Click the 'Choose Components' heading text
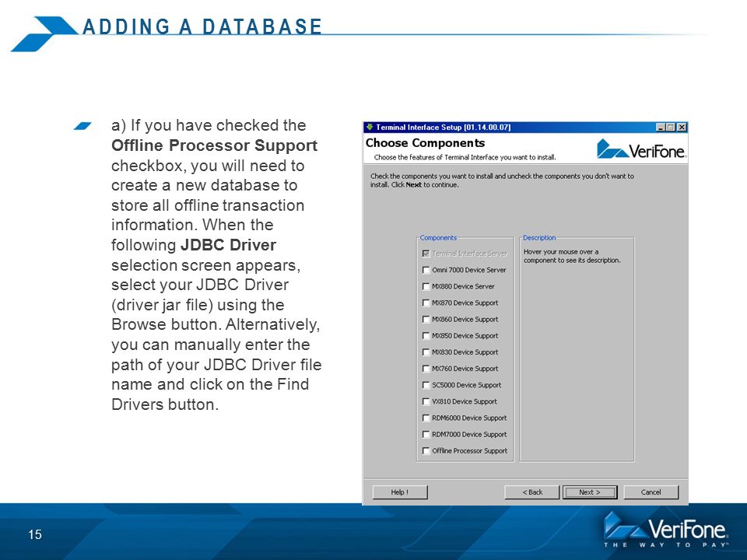Viewport: 747px width, 560px height. [425, 143]
